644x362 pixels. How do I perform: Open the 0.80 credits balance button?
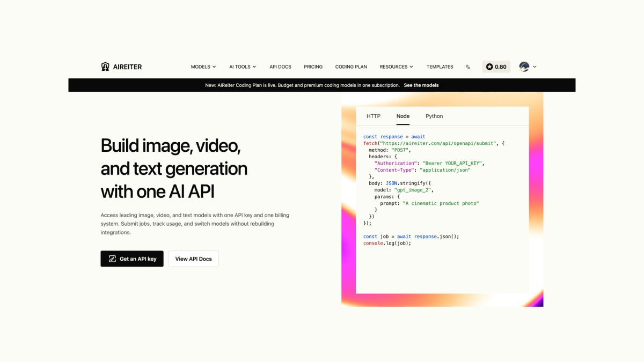[x=496, y=67]
